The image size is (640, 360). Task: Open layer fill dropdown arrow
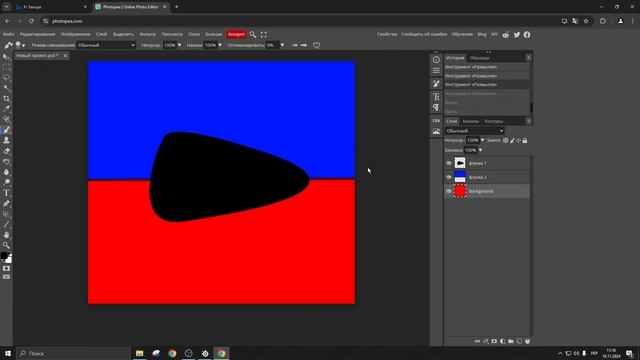[480, 150]
